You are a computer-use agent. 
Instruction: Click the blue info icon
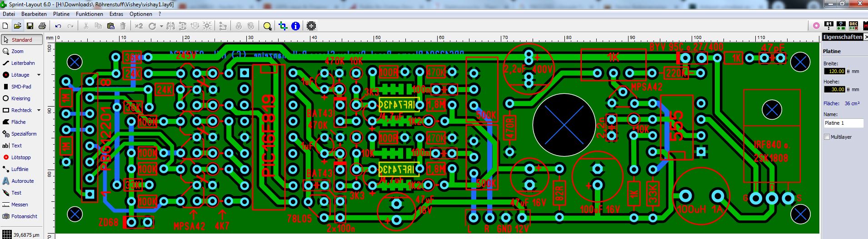coord(295,26)
